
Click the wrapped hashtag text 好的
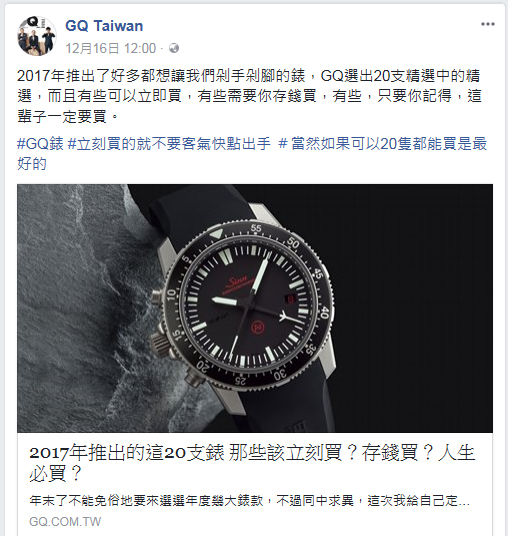coord(32,164)
